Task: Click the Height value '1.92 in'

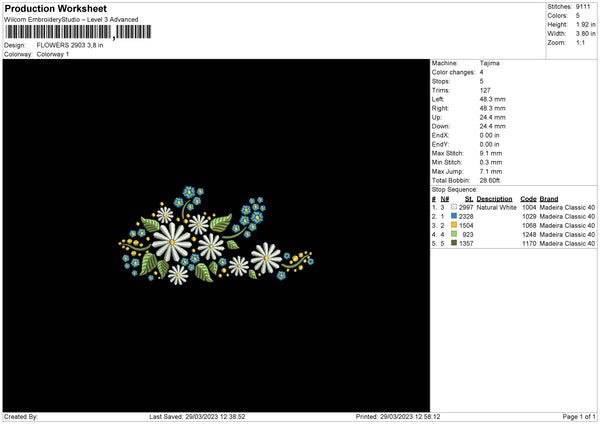Action: 585,24
